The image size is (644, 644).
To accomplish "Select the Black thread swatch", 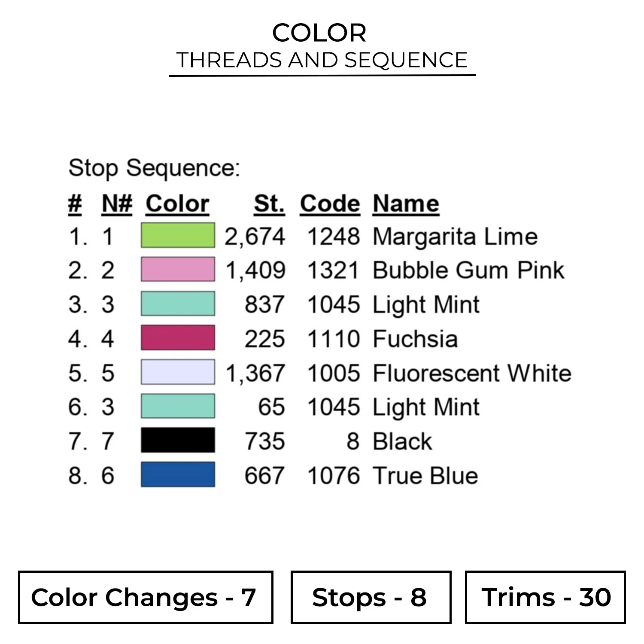I will point(178,440).
